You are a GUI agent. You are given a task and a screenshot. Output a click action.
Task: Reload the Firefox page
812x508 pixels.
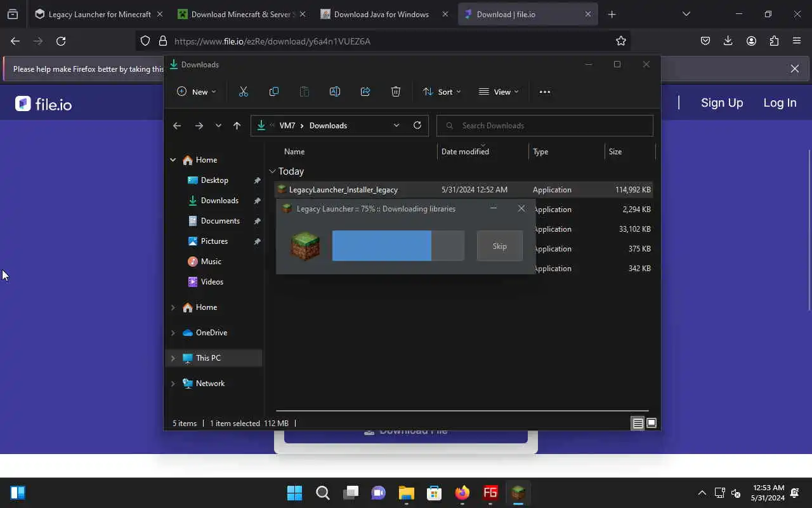pos(61,41)
